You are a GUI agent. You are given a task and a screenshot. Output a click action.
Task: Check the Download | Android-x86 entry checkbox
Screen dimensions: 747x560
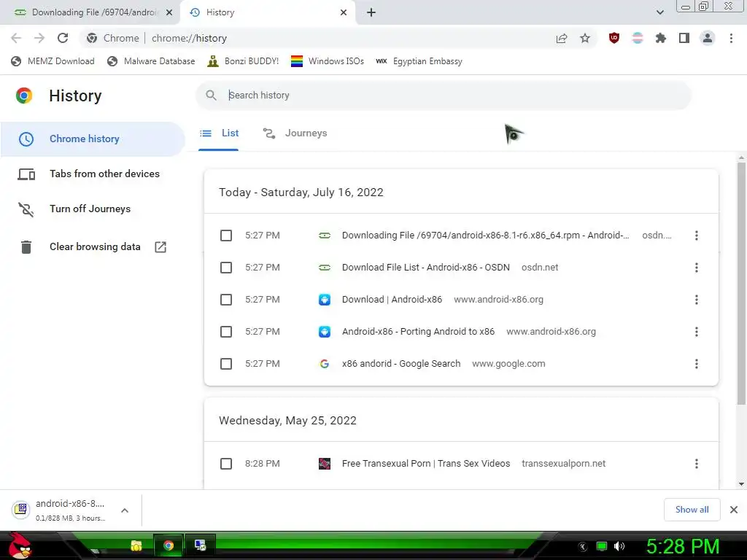226,300
